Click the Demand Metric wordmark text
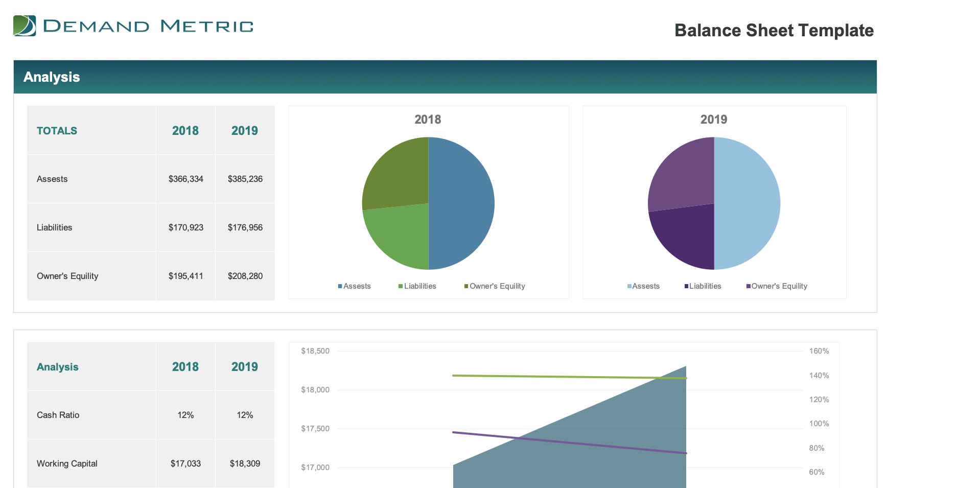This screenshot has height=488, width=980. (149, 26)
